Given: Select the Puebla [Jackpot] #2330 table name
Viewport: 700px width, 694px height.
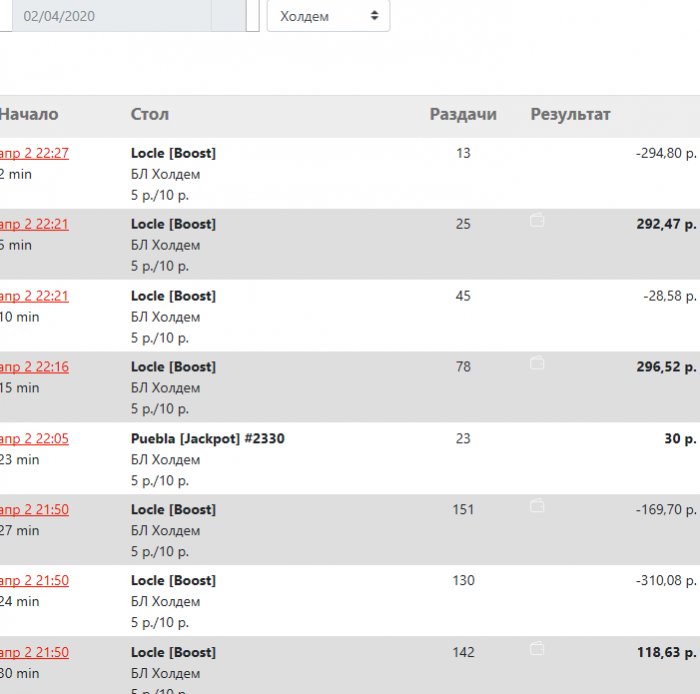Looking at the screenshot, I should [x=208, y=439].
